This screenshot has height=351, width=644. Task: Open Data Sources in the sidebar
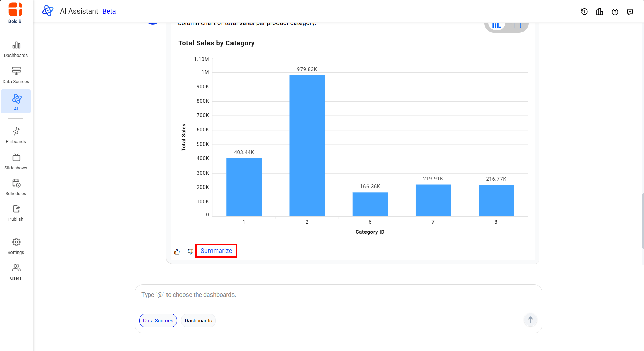click(x=16, y=75)
